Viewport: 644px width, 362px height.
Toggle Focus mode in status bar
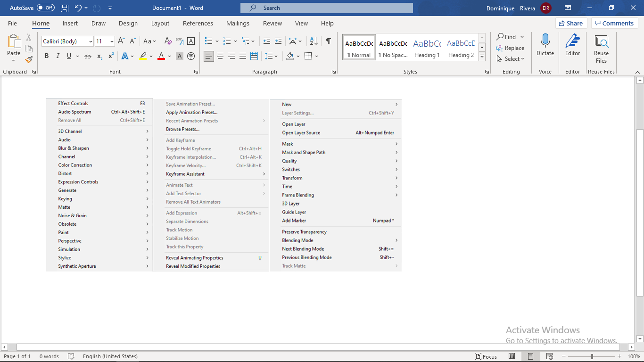pyautogui.click(x=486, y=356)
